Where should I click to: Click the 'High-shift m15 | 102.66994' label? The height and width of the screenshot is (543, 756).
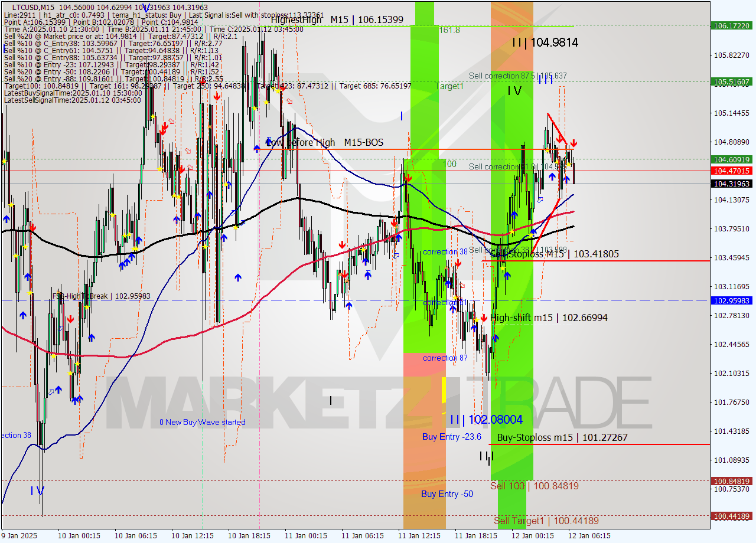549,318
